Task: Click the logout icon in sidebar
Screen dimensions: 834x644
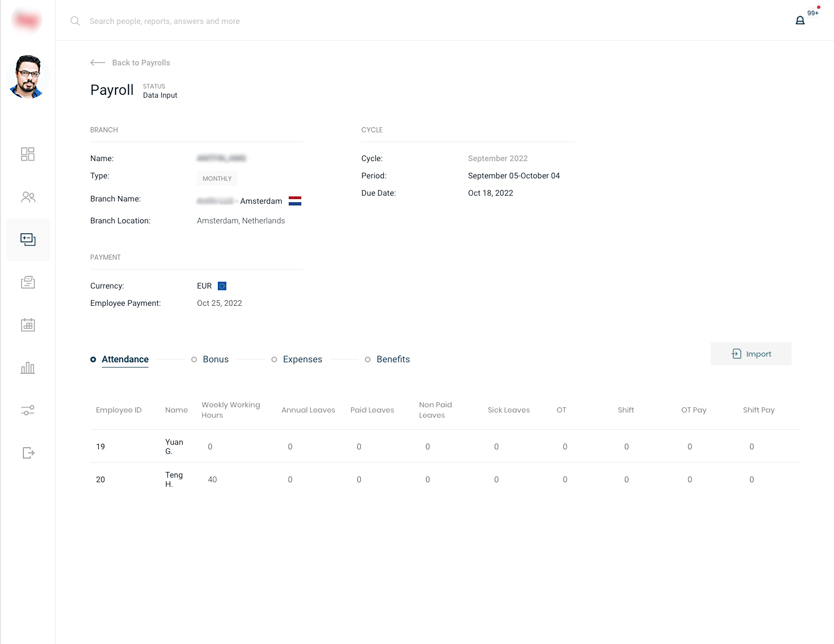Action: (x=28, y=453)
